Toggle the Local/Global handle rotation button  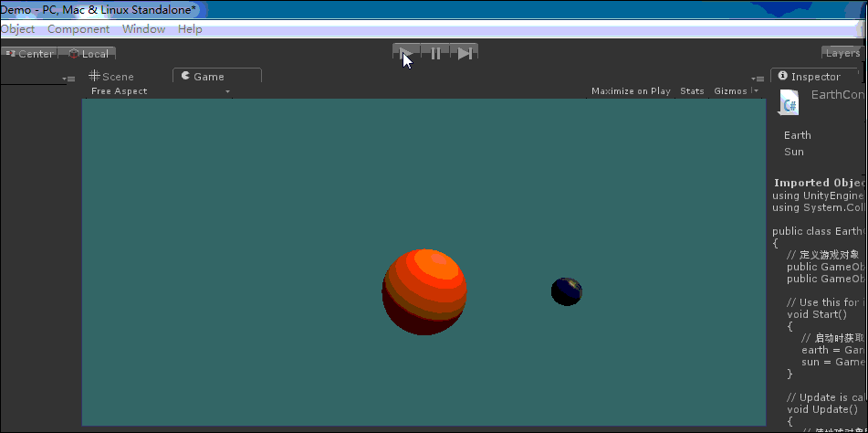[x=88, y=54]
